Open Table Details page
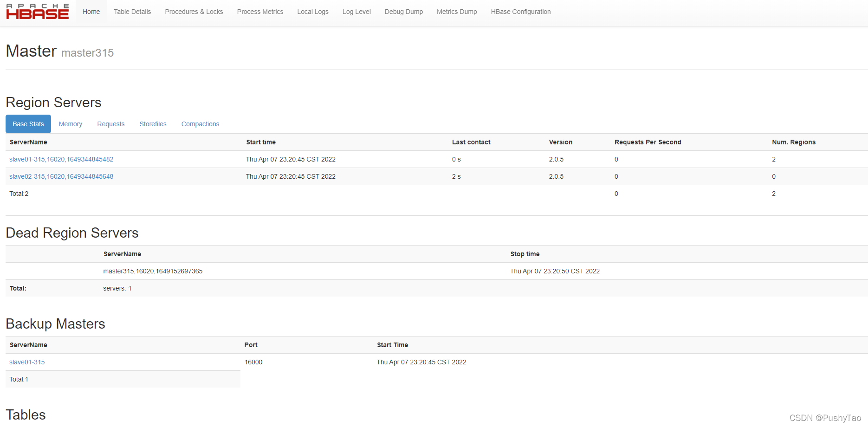868x427 pixels. click(132, 12)
